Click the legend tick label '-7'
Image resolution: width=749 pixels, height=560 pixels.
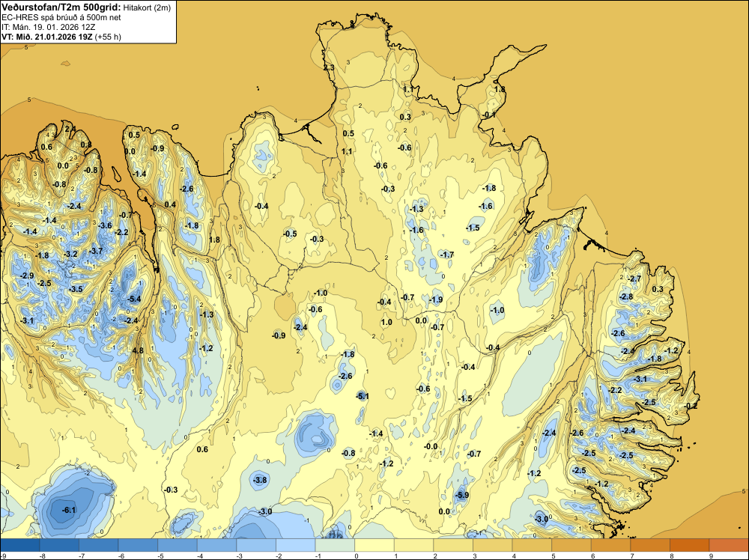point(82,556)
